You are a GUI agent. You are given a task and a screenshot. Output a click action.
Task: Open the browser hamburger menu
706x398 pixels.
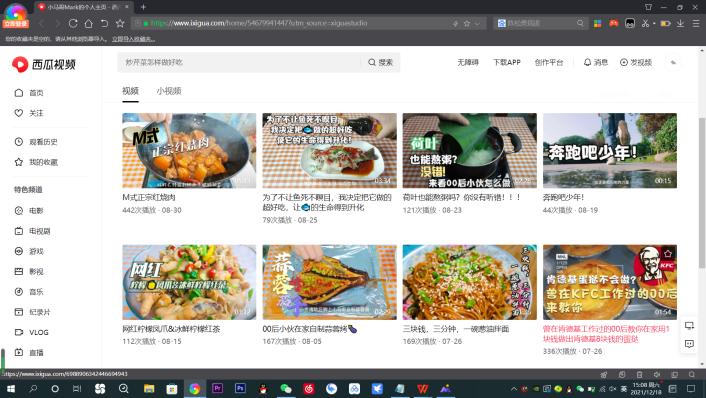[x=696, y=23]
